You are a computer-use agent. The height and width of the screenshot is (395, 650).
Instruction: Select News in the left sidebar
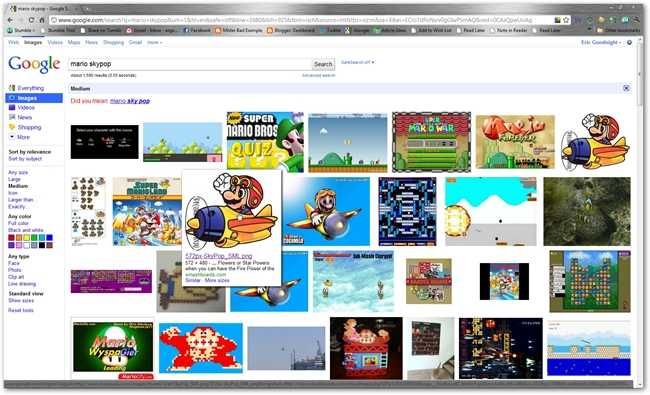(x=24, y=117)
